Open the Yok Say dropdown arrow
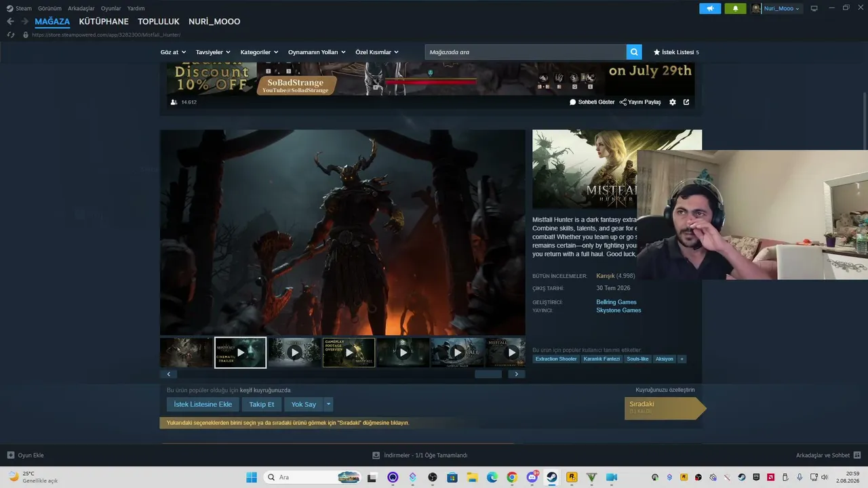Screen dimensions: 868x488 (328, 405)
